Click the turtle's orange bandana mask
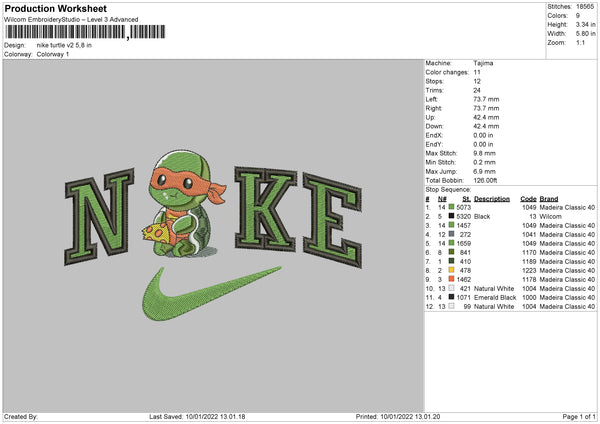 (x=187, y=184)
